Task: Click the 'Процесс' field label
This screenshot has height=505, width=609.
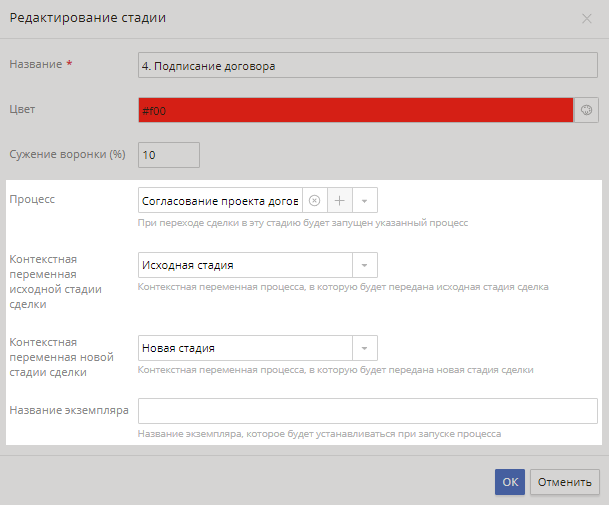Action: tap(32, 199)
